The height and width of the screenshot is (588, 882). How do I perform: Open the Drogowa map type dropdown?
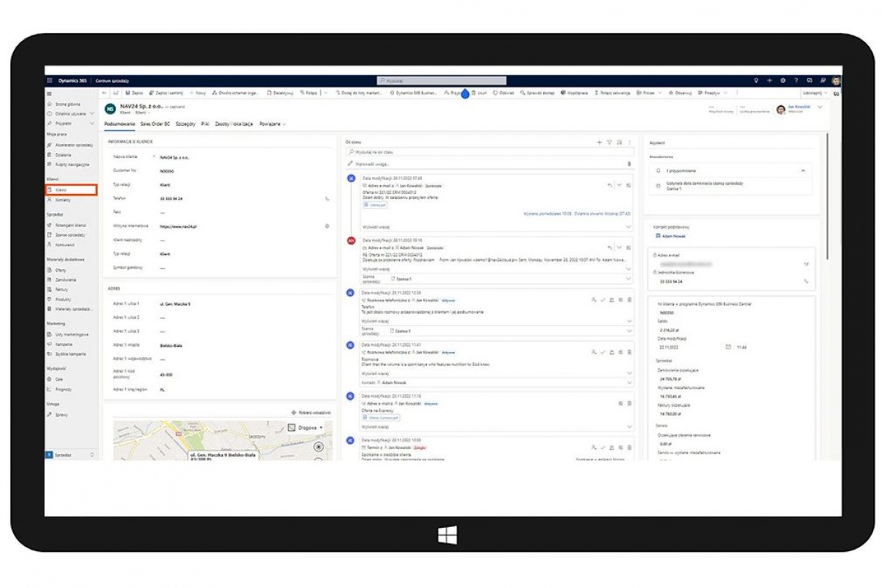pyautogui.click(x=306, y=427)
